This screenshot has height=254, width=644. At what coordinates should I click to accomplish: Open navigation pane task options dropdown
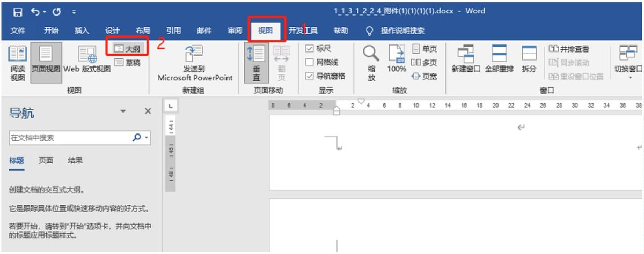pos(123,111)
